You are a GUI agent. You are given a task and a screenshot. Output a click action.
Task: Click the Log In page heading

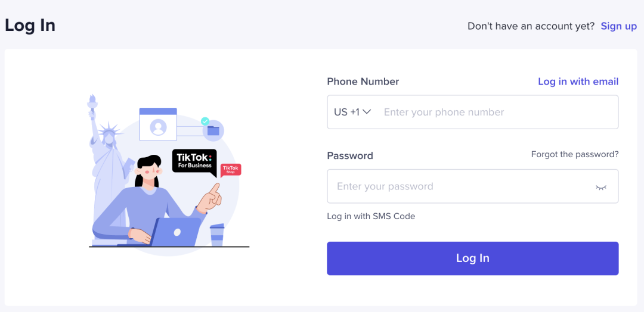[30, 26]
